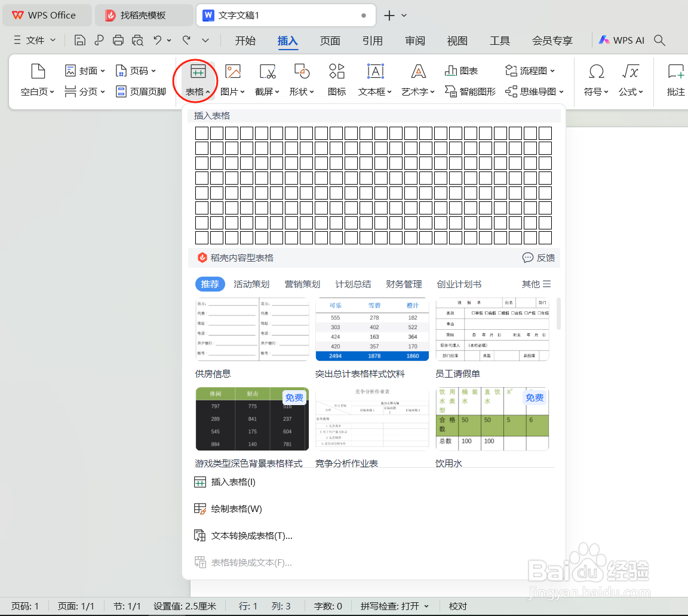Switch to the 工具 ribbon tab
Image resolution: width=688 pixels, height=616 pixels.
coord(500,41)
